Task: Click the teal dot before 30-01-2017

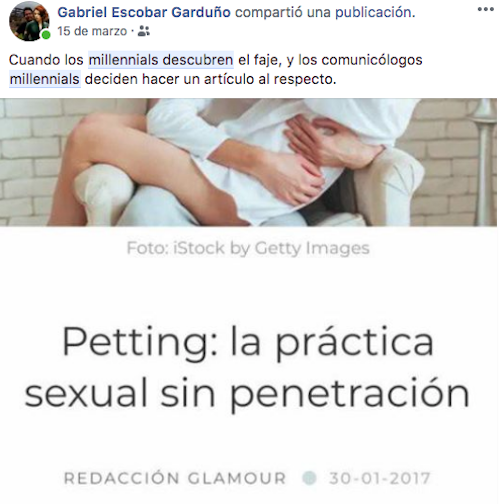Action: tap(309, 478)
